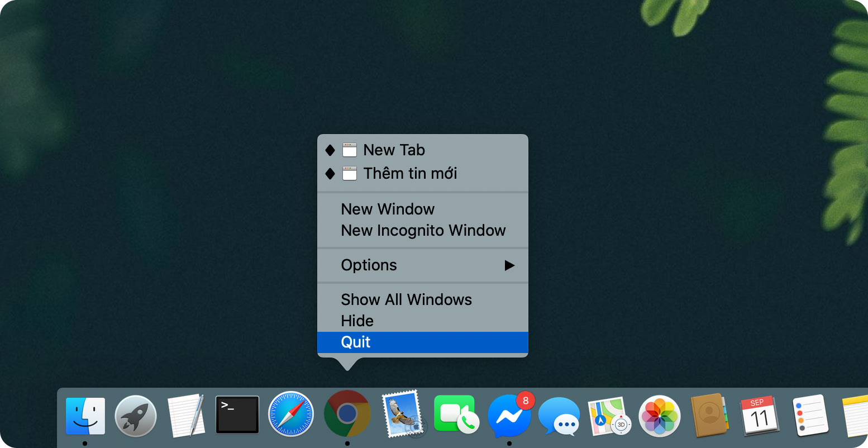Open Messenger with 8 notifications

point(511,416)
